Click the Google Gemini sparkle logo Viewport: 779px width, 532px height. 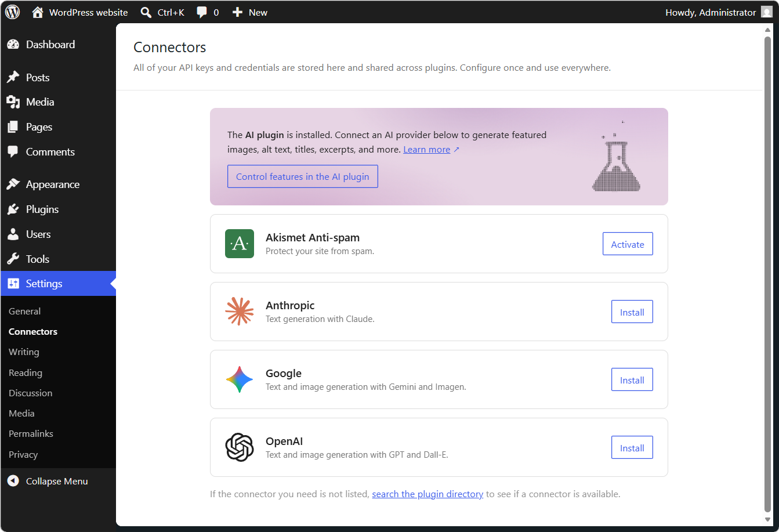[240, 379]
